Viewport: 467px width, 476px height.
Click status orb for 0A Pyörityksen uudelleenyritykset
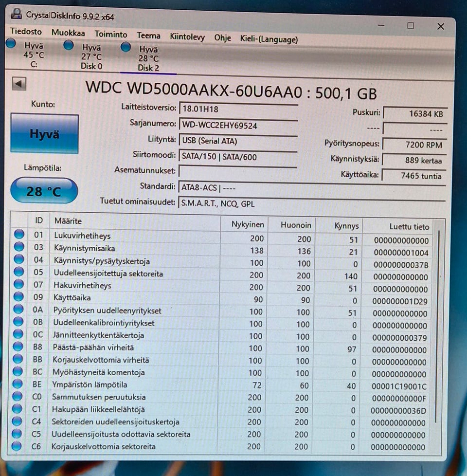(x=18, y=309)
